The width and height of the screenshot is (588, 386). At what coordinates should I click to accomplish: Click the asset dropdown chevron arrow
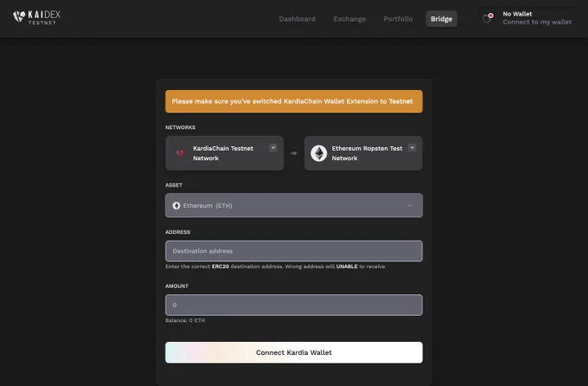[x=410, y=205]
